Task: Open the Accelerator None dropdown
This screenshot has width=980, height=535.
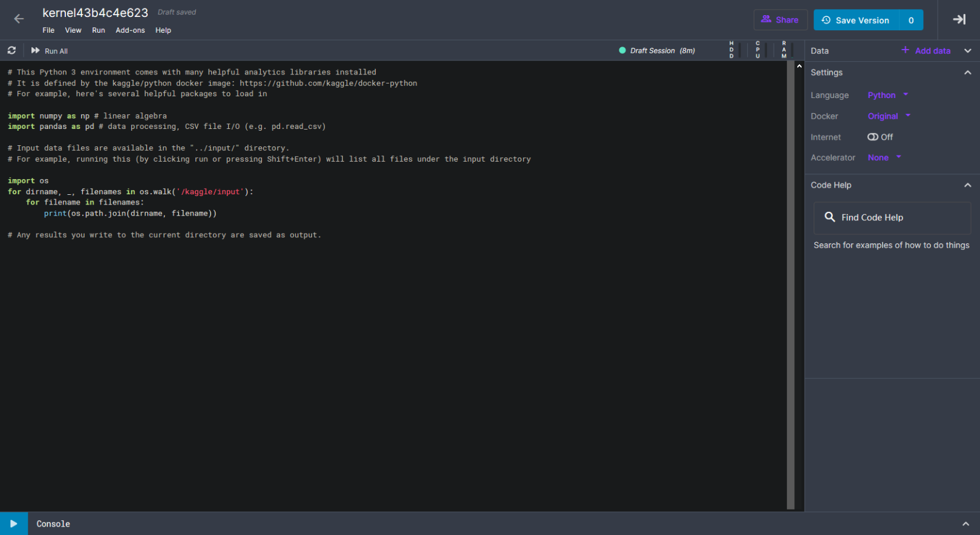Action: [884, 157]
